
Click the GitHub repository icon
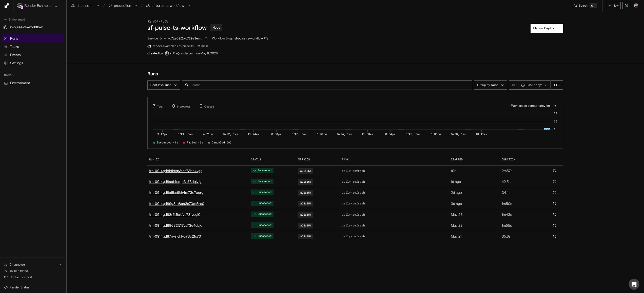pyautogui.click(x=149, y=46)
